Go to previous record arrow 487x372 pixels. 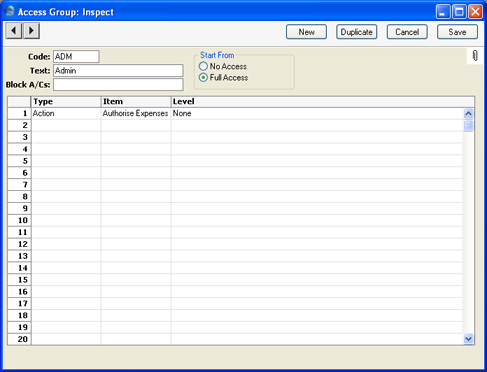tap(14, 31)
